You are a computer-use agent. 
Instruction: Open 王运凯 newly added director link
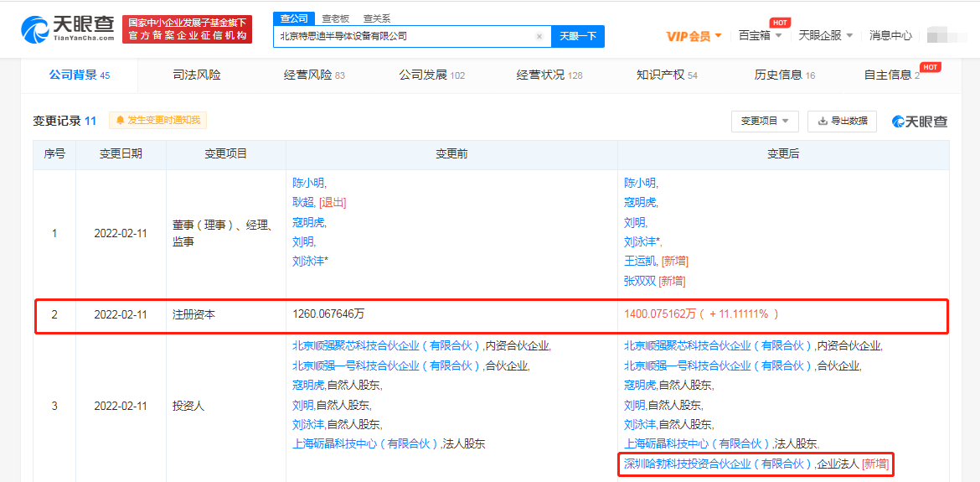[x=640, y=261]
